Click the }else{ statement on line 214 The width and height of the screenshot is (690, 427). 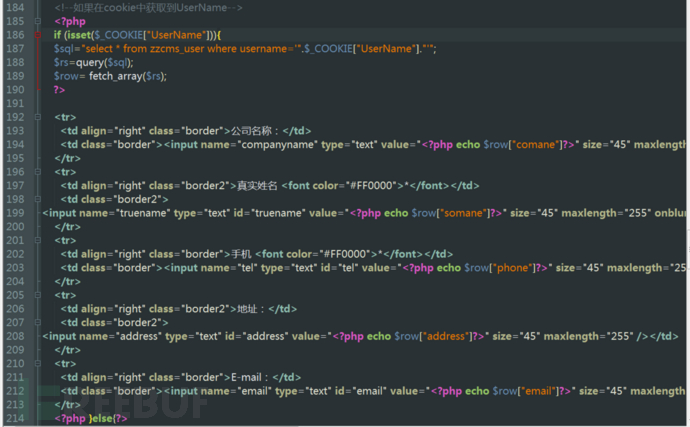(102, 418)
